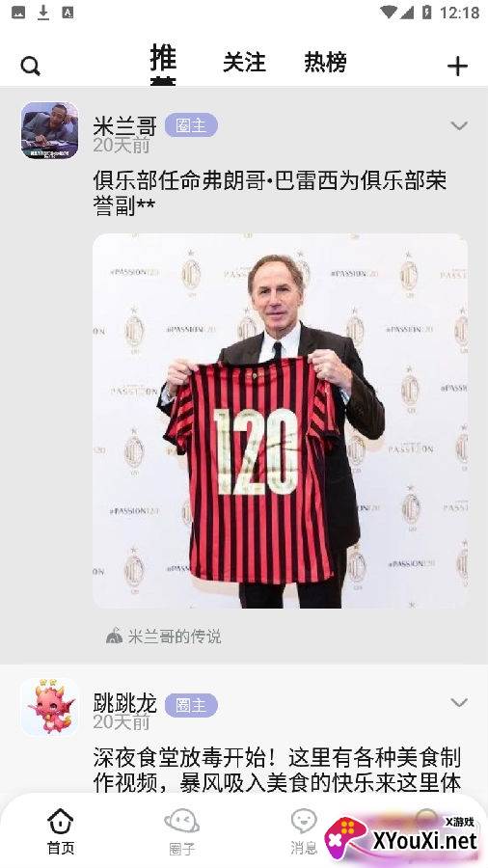
Task: Tap the 圈主 badge next to 米兰哥
Action: click(191, 125)
